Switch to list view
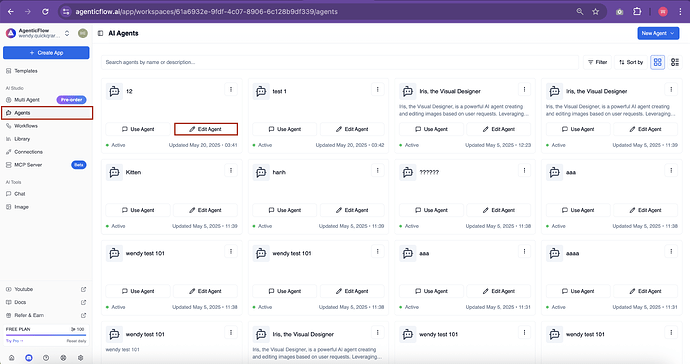This screenshot has height=364, width=690. point(675,63)
